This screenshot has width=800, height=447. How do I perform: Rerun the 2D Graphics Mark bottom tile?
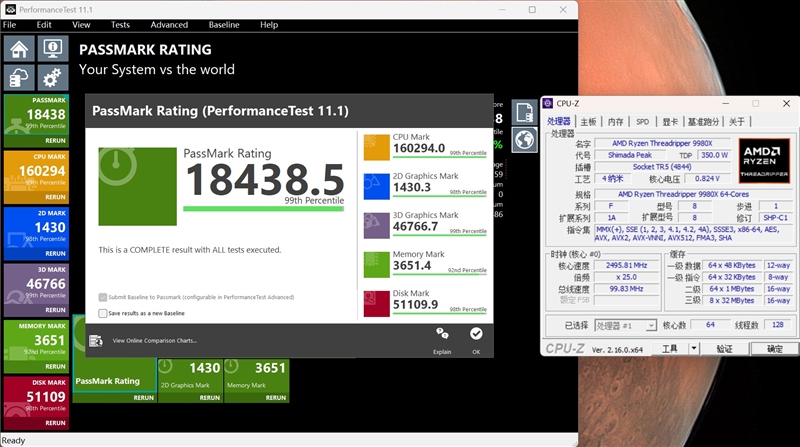[x=210, y=398]
